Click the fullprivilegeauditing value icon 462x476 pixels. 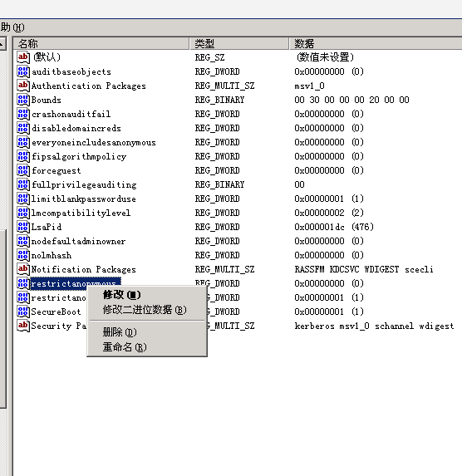click(23, 184)
